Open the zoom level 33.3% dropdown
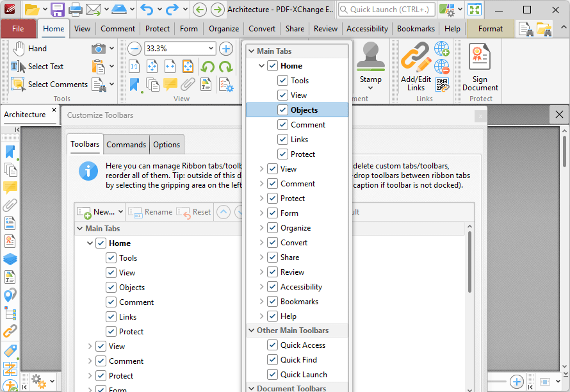The width and height of the screenshot is (570, 392). pos(211,49)
